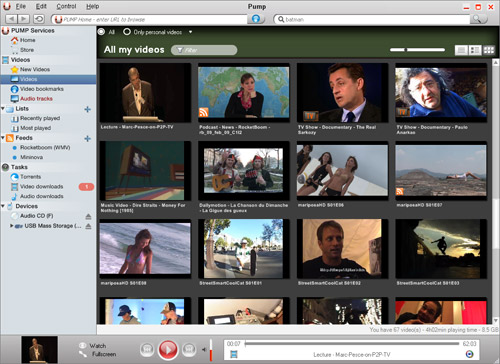Open StreetSmartCoolCat S01E03 thumbnail
Image resolution: width=500 pixels, height=364 pixels.
click(x=441, y=248)
